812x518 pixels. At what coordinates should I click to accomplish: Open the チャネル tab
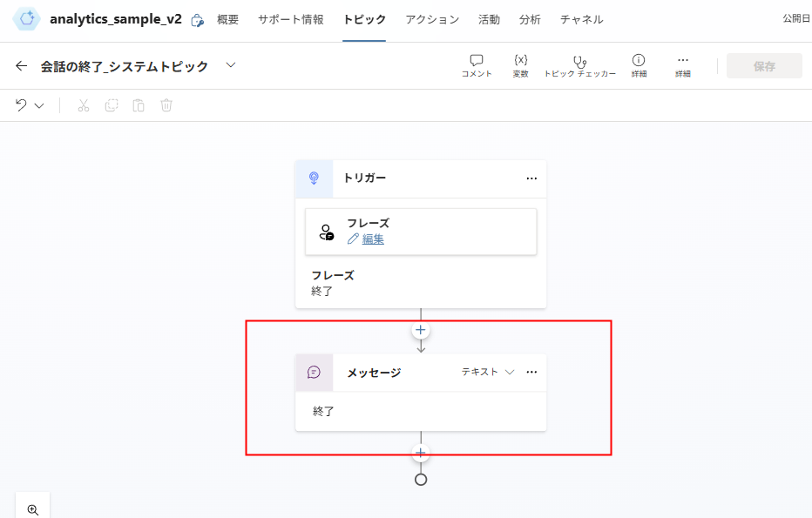581,20
